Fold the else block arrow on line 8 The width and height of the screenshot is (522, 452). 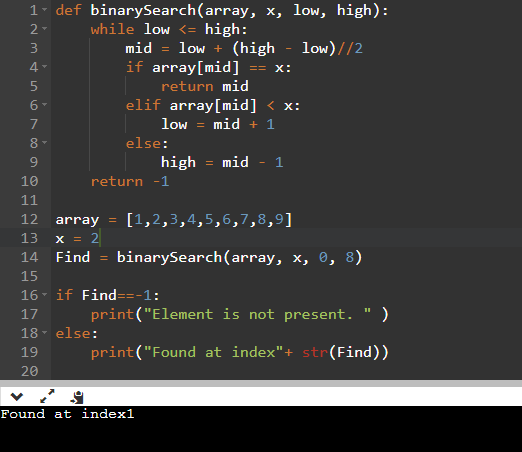(45, 143)
